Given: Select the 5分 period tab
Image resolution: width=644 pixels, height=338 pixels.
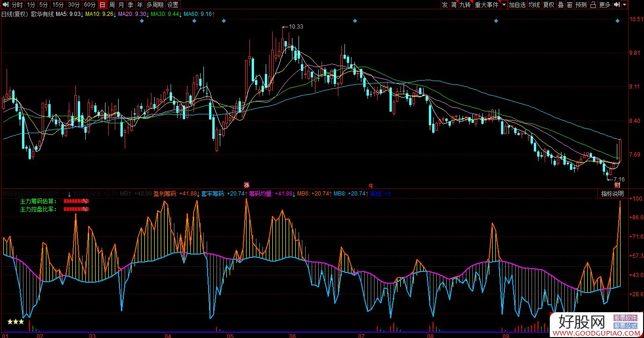Looking at the screenshot, I should 44,5.
